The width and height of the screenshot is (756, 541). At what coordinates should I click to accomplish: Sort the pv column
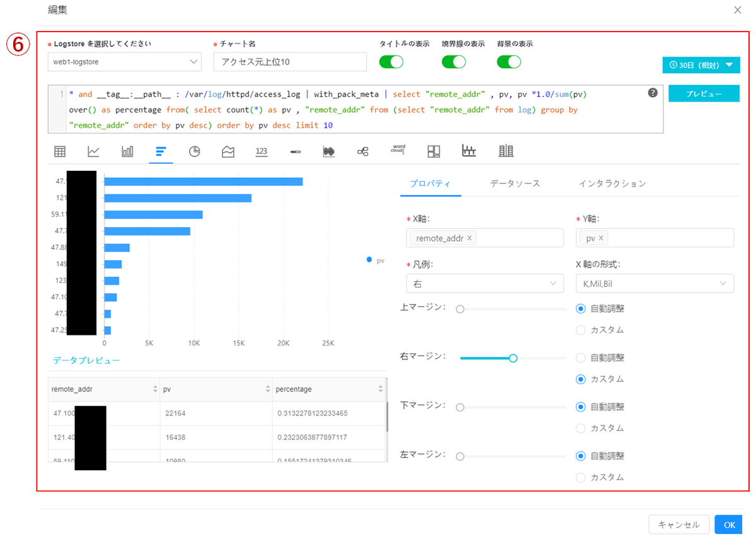point(268,389)
